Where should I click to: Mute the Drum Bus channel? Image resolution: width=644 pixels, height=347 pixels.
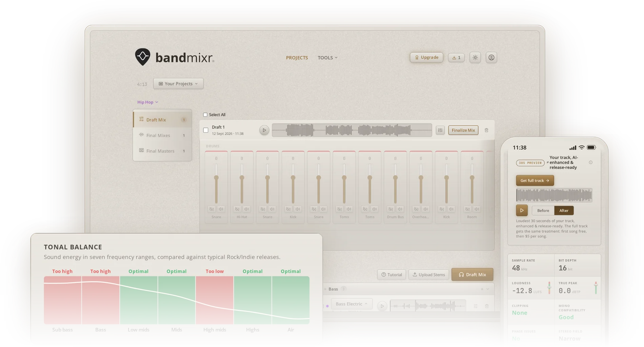point(391,209)
